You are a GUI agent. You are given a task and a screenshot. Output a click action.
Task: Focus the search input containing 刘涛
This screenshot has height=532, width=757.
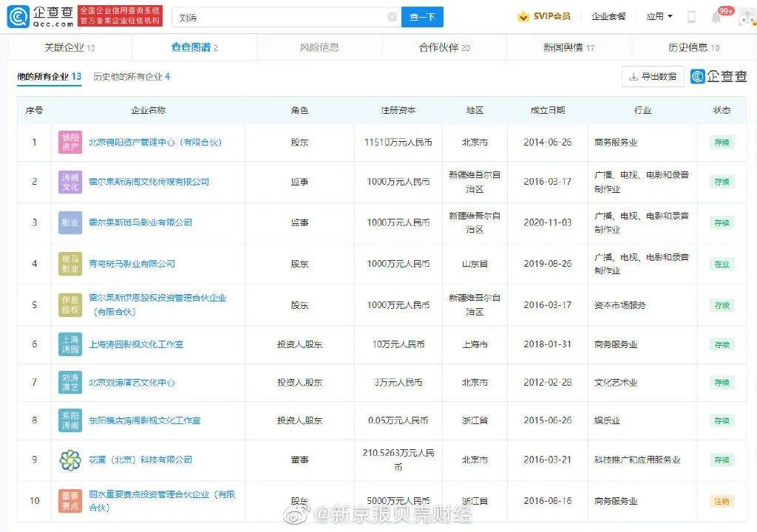[281, 17]
